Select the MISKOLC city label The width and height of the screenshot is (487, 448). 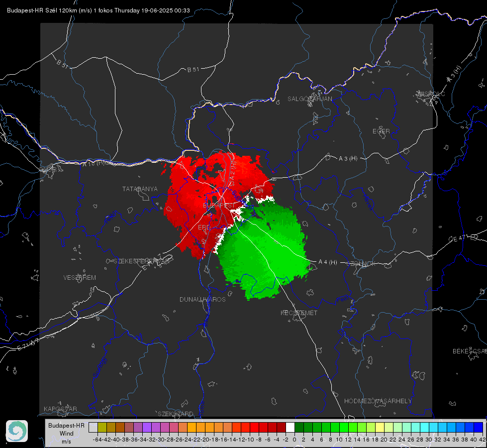pos(431,94)
